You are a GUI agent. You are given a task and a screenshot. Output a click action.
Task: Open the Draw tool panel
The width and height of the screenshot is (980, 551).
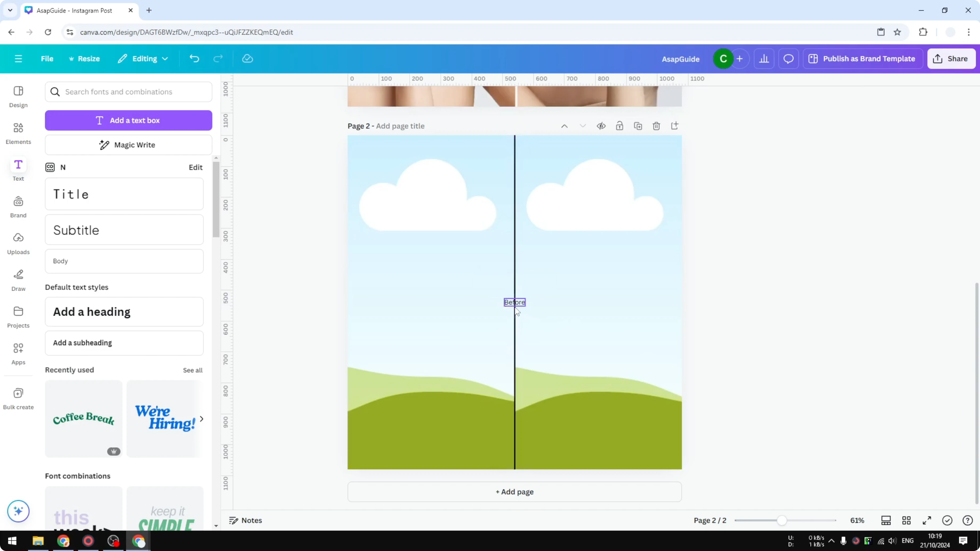click(18, 279)
